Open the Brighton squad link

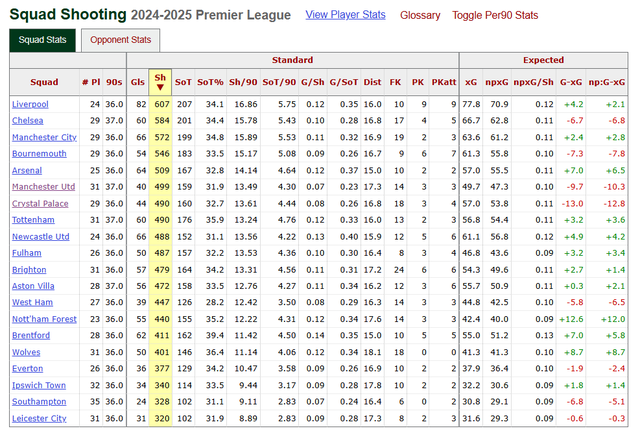click(29, 270)
